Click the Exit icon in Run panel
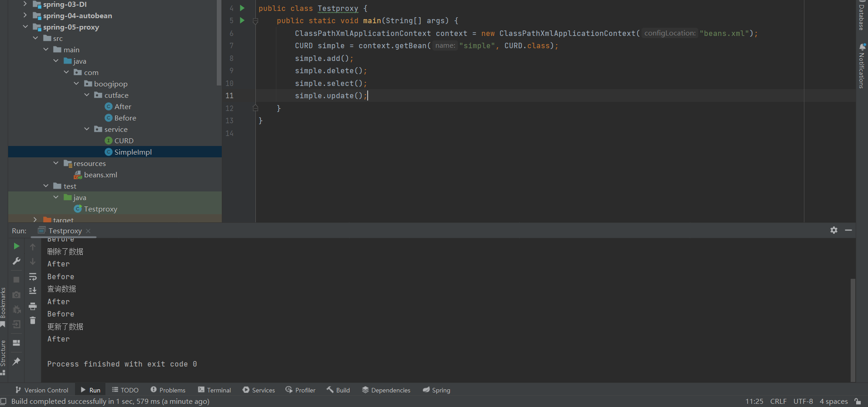Viewport: 868px width, 407px height. [x=16, y=324]
